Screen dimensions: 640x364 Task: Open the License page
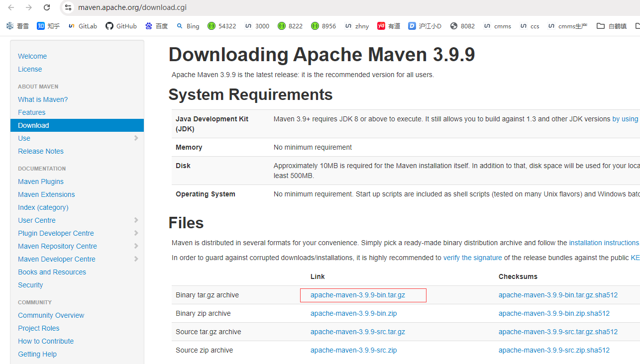click(30, 69)
